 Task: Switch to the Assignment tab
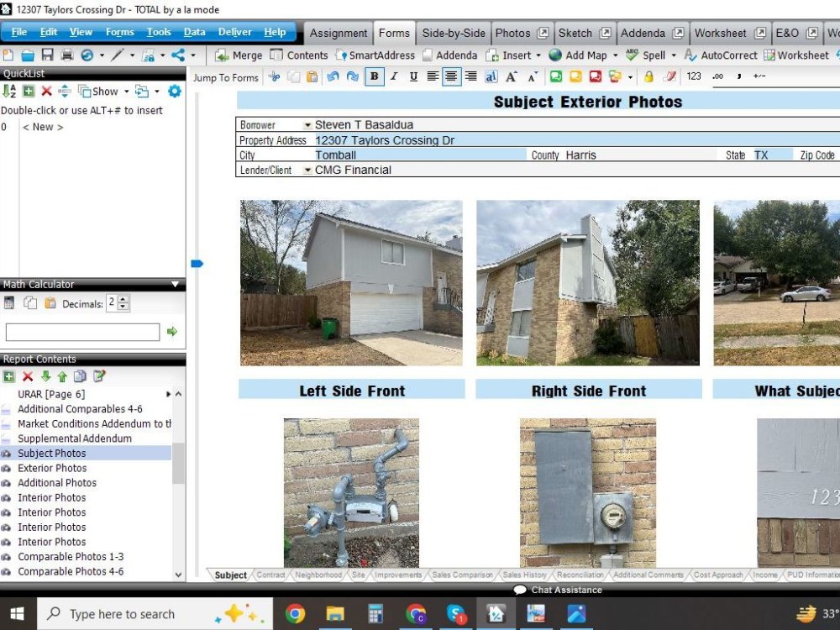(338, 34)
